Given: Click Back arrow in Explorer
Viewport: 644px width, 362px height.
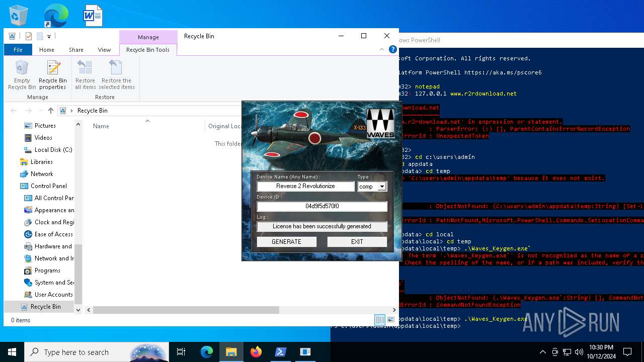Looking at the screenshot, I should [x=14, y=111].
